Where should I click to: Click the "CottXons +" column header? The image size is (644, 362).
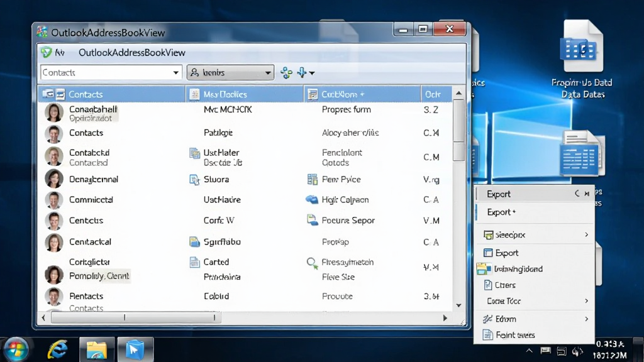click(362, 94)
